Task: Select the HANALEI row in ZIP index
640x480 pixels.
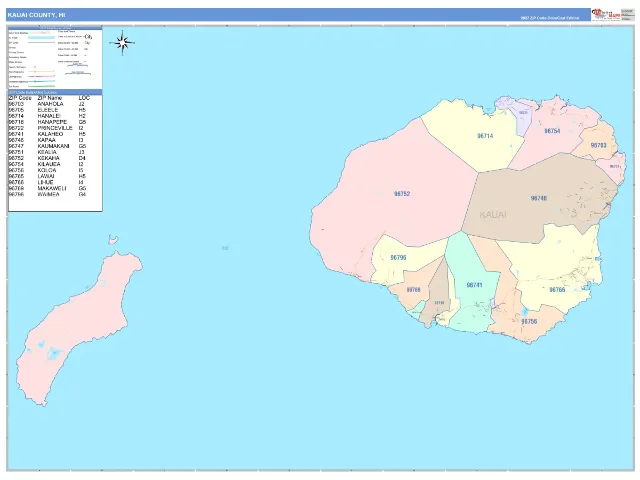Action: coord(49,116)
